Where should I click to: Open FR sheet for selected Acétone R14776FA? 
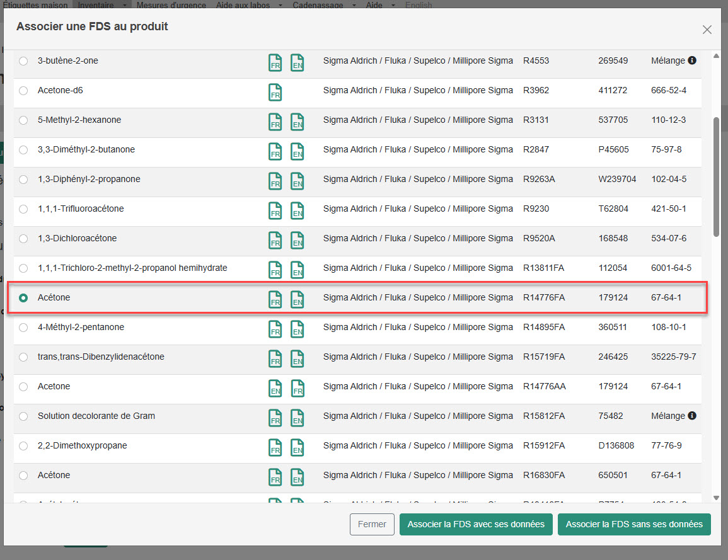pyautogui.click(x=275, y=300)
